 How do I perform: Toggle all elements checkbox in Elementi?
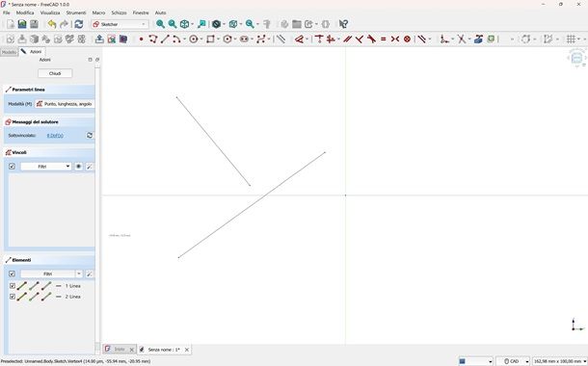coord(12,274)
